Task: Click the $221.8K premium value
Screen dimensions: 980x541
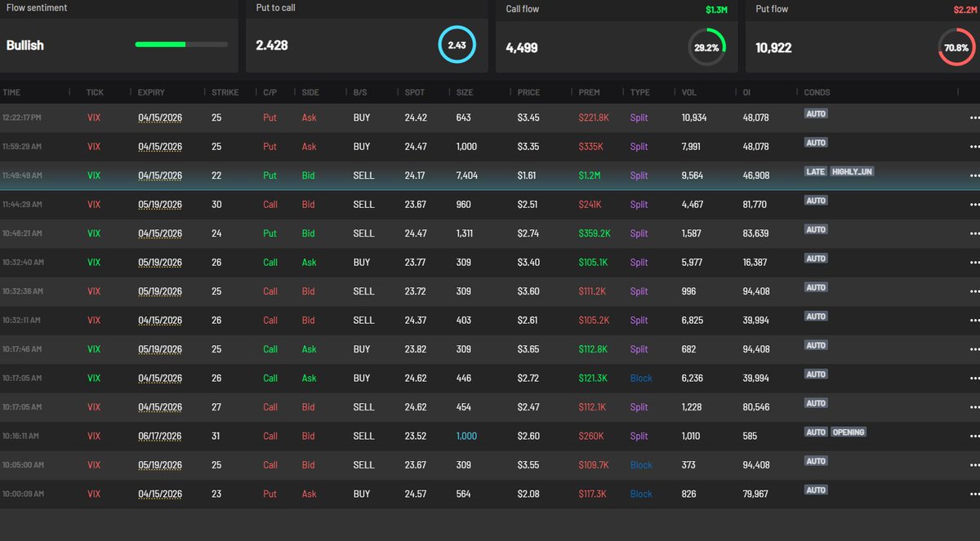Action: pyautogui.click(x=594, y=118)
